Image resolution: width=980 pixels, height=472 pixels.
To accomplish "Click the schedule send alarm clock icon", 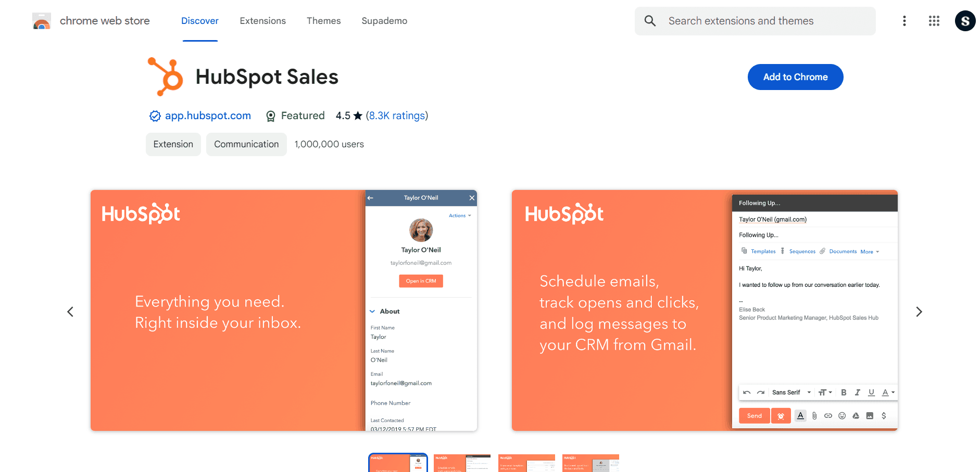I will 781,416.
